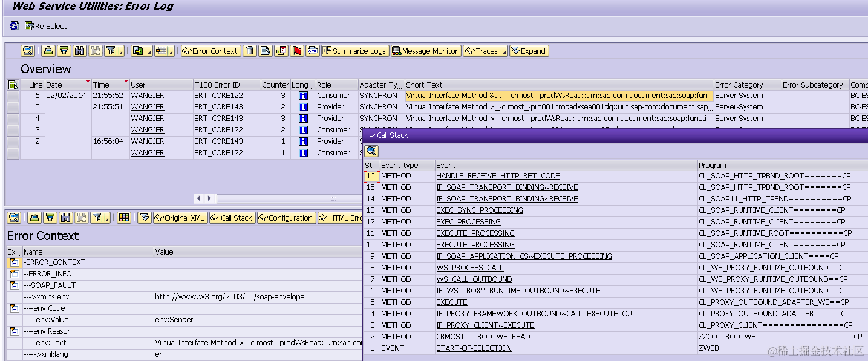The width and height of the screenshot is (868, 361).
Task: Open CRMOST__PROD_WS_READ event link
Action: coord(483,337)
